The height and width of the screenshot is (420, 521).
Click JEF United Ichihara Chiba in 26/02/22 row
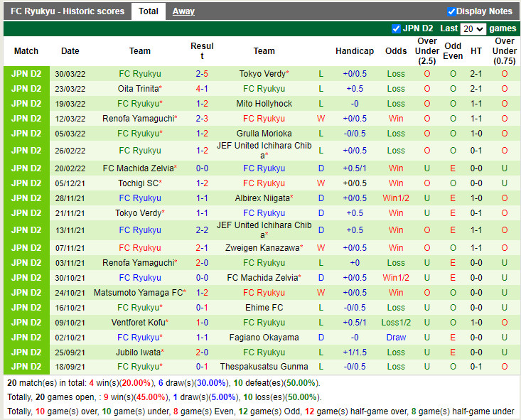point(264,151)
